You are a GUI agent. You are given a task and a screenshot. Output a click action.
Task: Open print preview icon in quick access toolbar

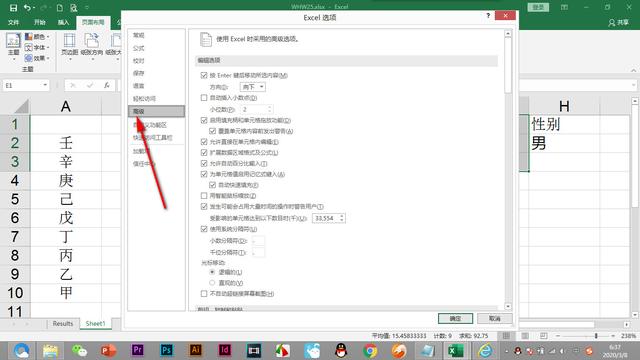tap(73, 7)
